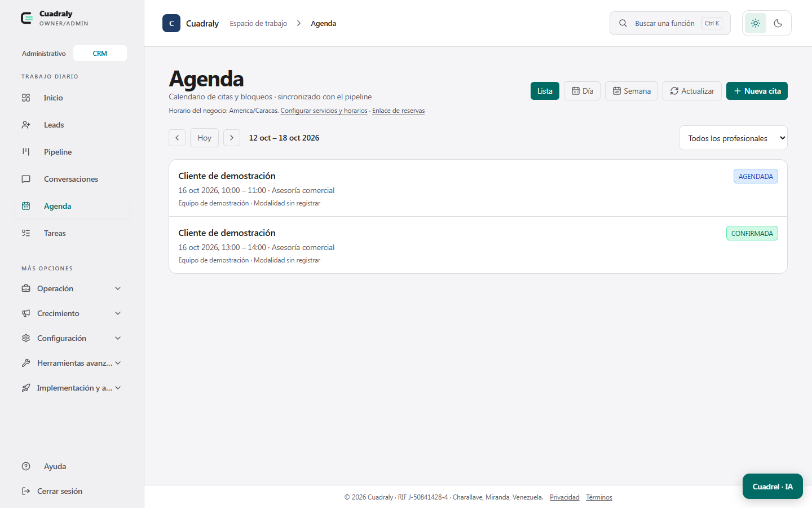The height and width of the screenshot is (508, 812).
Task: Click the Pipeline columns icon
Action: pyautogui.click(x=26, y=152)
